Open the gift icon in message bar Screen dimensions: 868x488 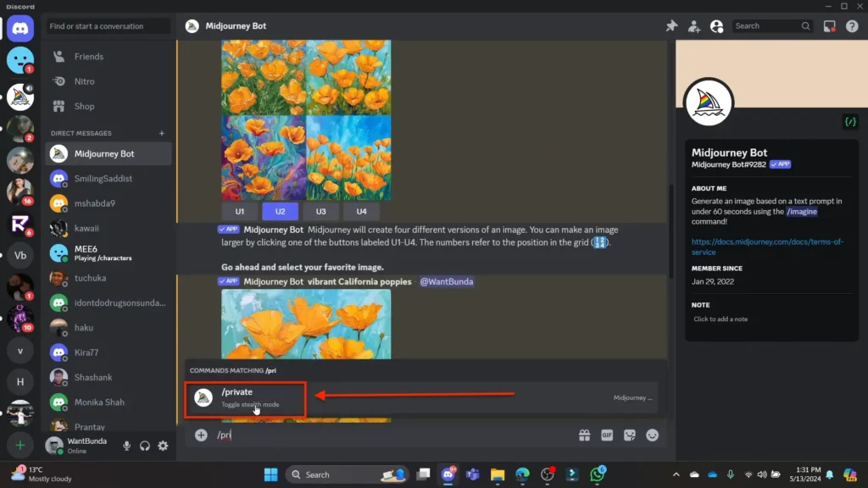[x=584, y=435]
